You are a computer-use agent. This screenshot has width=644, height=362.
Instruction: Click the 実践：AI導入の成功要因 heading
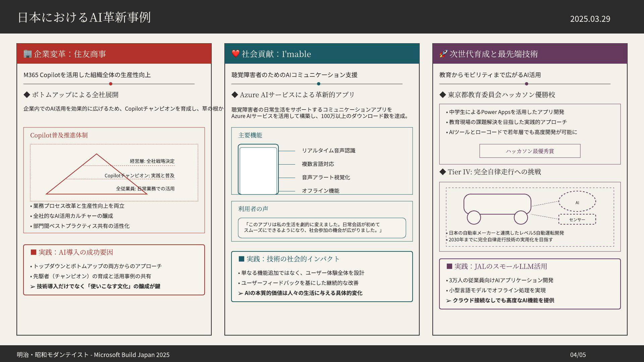point(72,252)
